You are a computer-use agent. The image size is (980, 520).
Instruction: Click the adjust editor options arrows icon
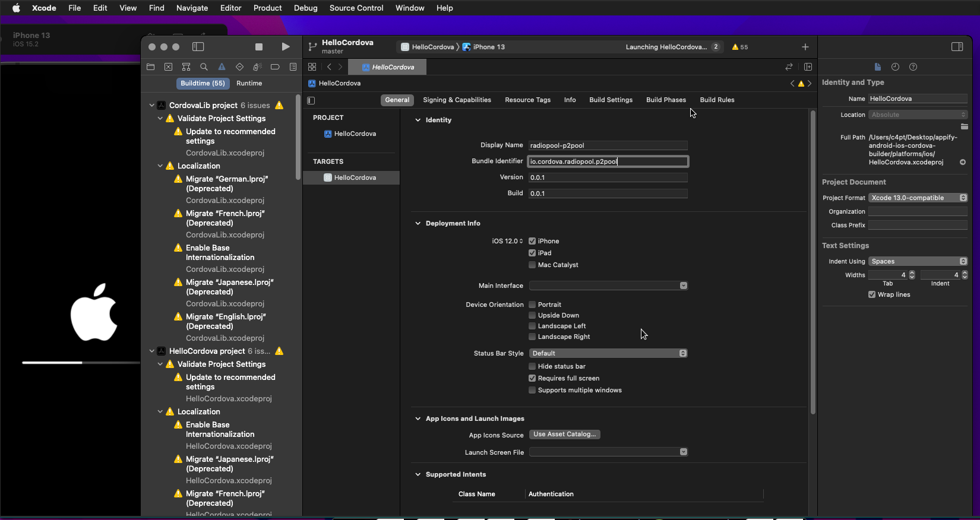point(789,67)
